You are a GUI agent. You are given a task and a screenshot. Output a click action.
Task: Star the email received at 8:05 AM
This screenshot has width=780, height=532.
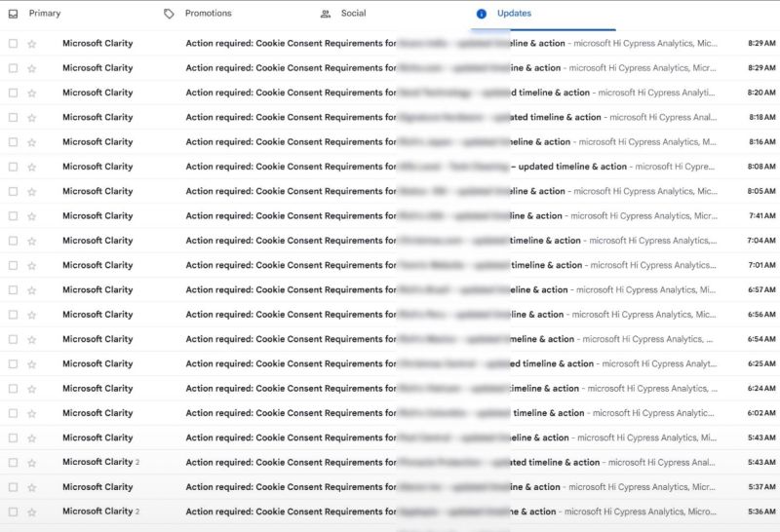point(31,192)
